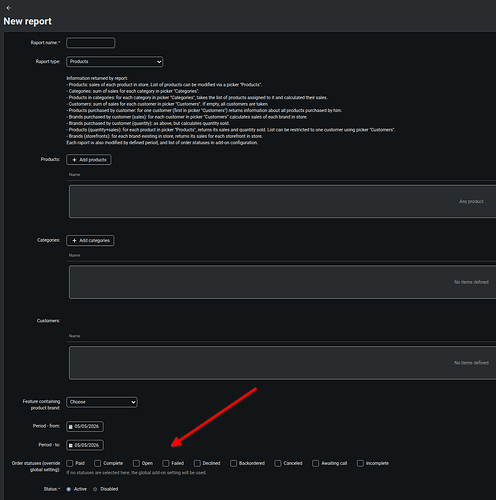Click the 'Any product' placeholder text
This screenshot has width=496, height=500.
pyautogui.click(x=471, y=201)
